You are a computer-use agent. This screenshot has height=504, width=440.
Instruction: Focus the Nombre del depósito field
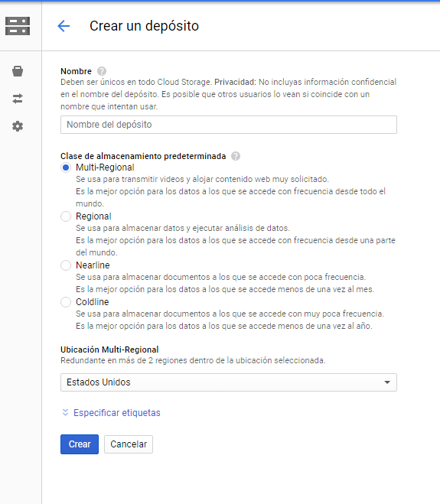pyautogui.click(x=229, y=125)
